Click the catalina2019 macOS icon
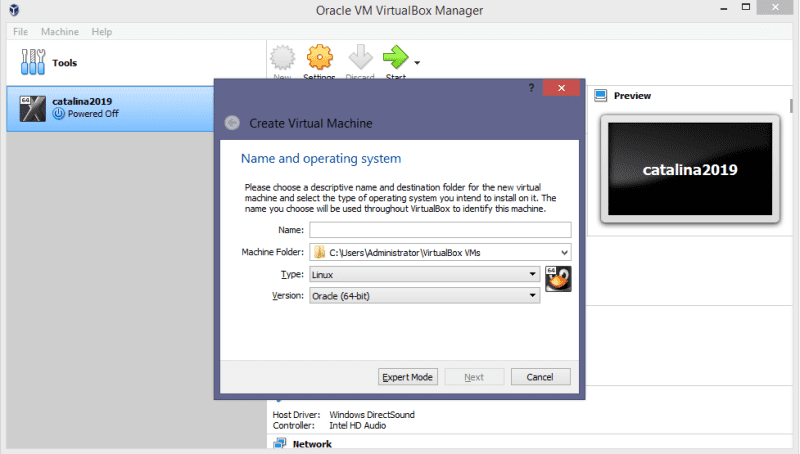The width and height of the screenshot is (800, 454). coord(33,109)
